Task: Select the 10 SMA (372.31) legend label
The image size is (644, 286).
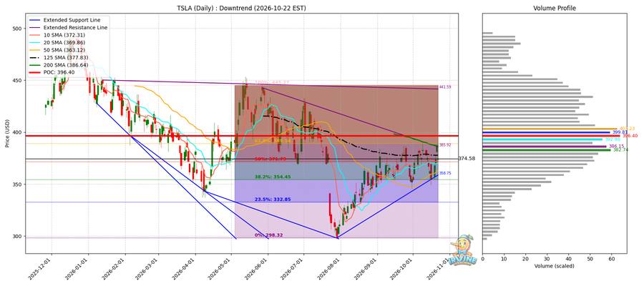Action: [63, 35]
